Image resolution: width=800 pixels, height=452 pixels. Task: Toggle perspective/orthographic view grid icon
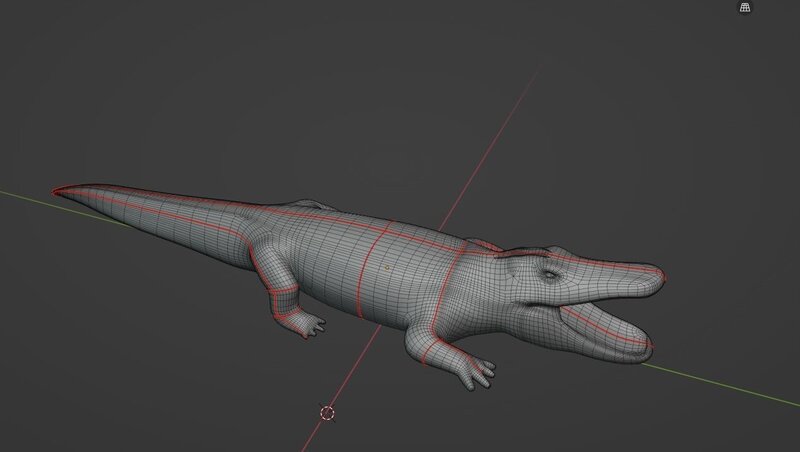pyautogui.click(x=744, y=8)
